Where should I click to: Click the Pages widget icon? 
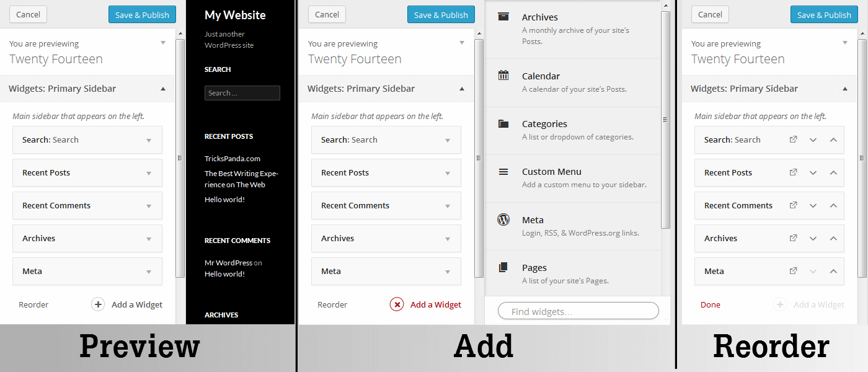503,267
